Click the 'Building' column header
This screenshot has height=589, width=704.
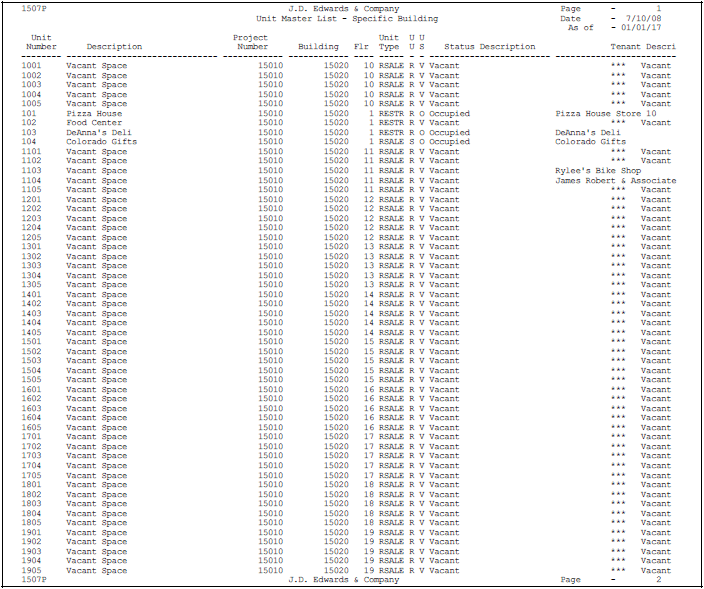(318, 47)
